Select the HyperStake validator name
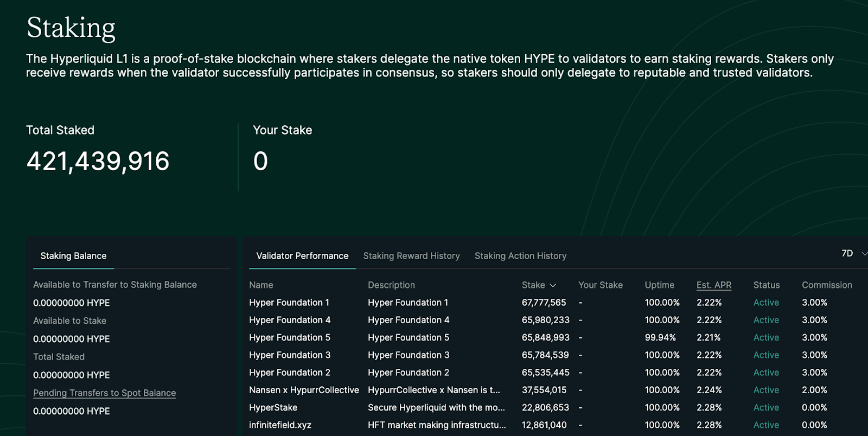 coord(273,408)
